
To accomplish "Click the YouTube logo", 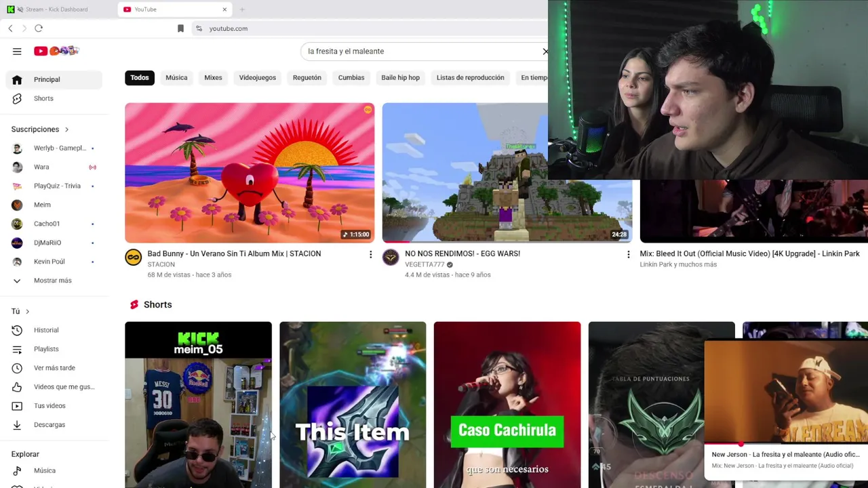I will click(57, 51).
